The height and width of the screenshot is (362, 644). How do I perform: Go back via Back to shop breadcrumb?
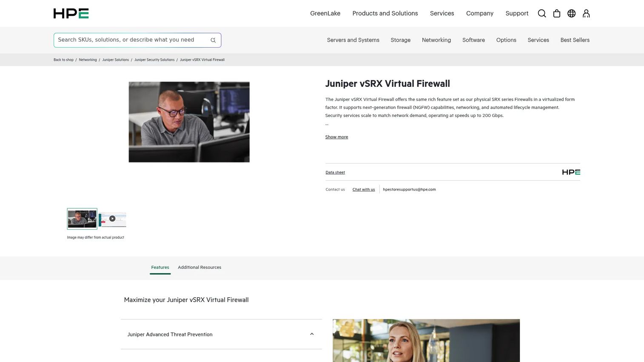[63, 60]
